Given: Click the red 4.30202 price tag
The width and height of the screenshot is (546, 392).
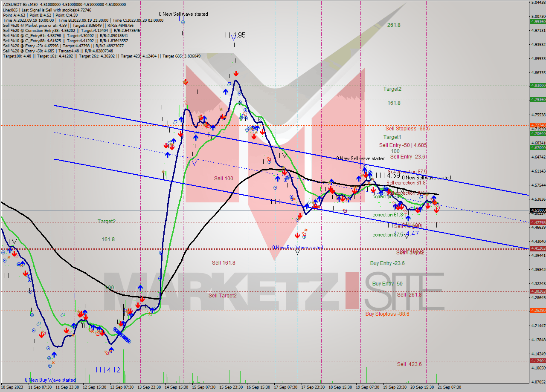Looking at the screenshot, I should (x=537, y=291).
